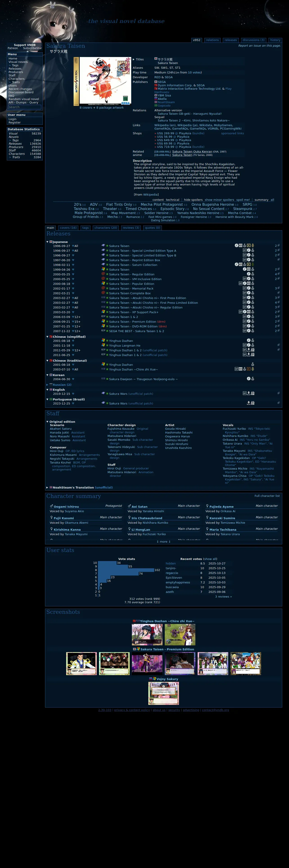
Task: Click the voiced microphone icon in Saturn Collection row
Action: [x=253, y=265]
